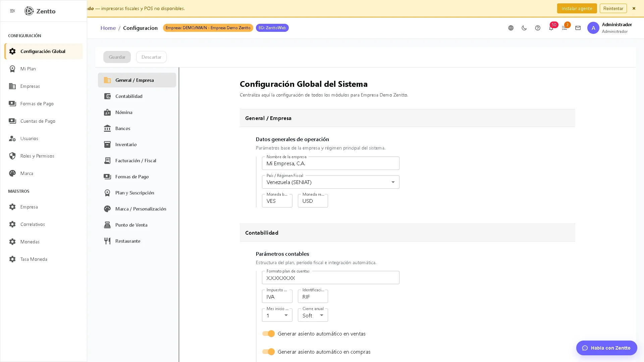Click the gear icon beside Tasa Moneda
The width and height of the screenshot is (644, 362).
(x=12, y=259)
